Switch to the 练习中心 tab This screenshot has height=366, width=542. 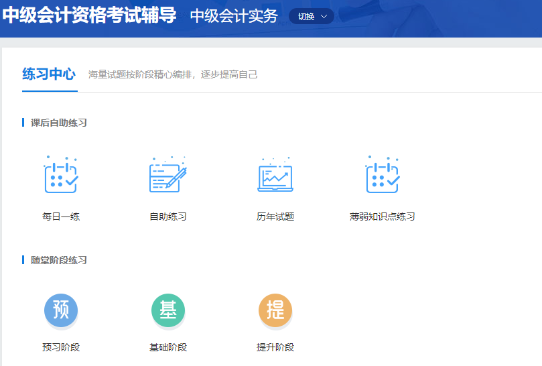[x=49, y=74]
